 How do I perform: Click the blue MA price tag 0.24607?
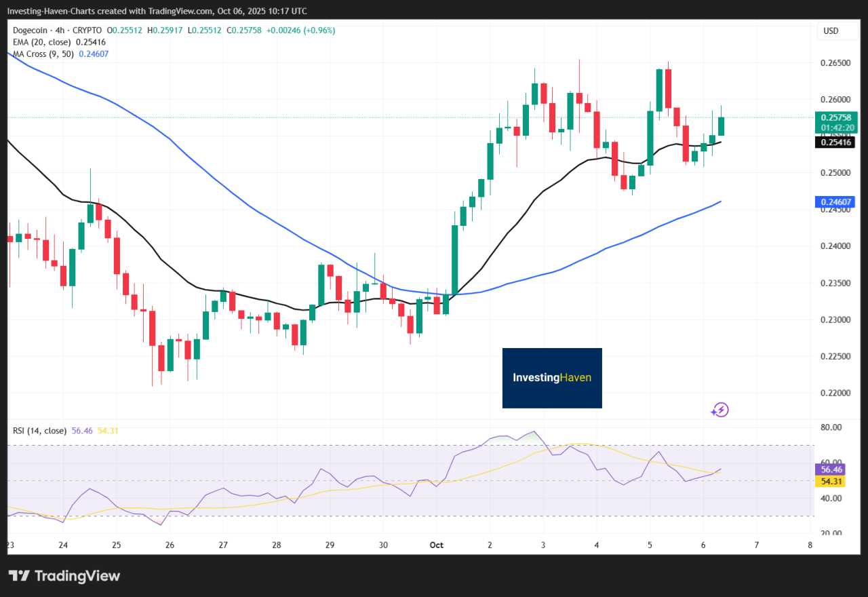tap(839, 201)
